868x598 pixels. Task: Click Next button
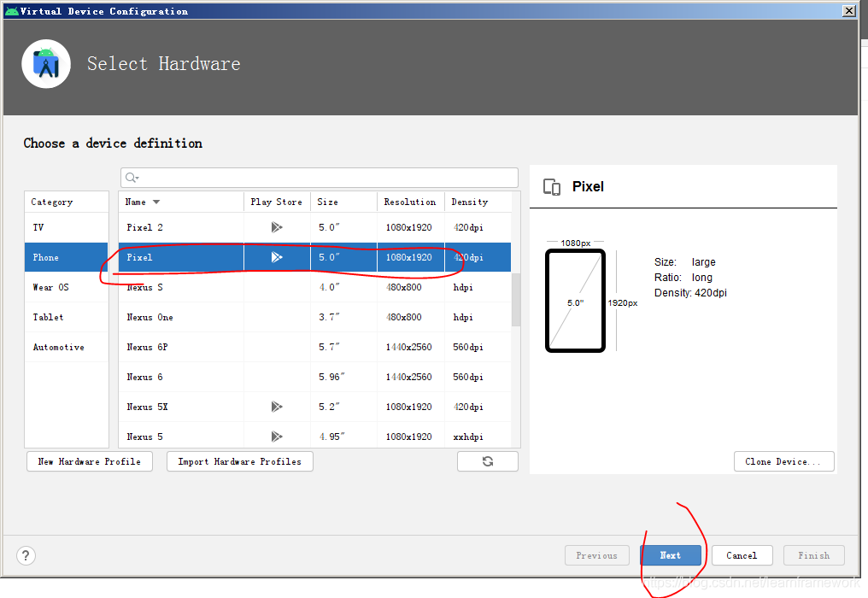[x=671, y=555]
